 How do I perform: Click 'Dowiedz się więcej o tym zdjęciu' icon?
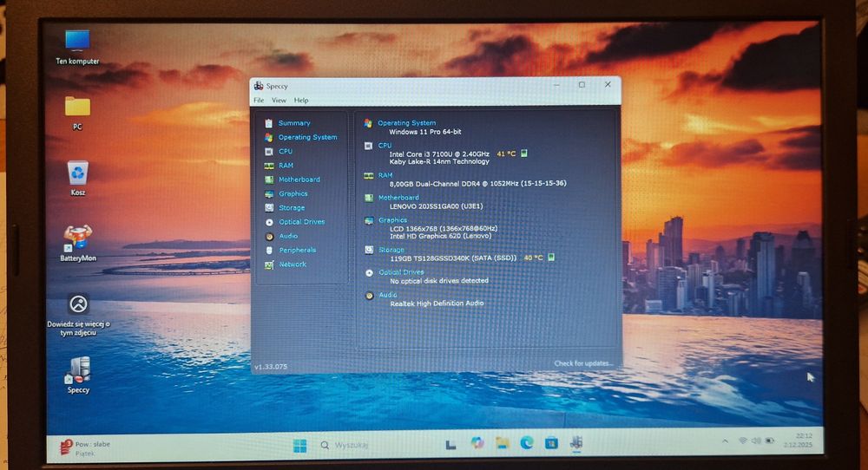[78, 314]
